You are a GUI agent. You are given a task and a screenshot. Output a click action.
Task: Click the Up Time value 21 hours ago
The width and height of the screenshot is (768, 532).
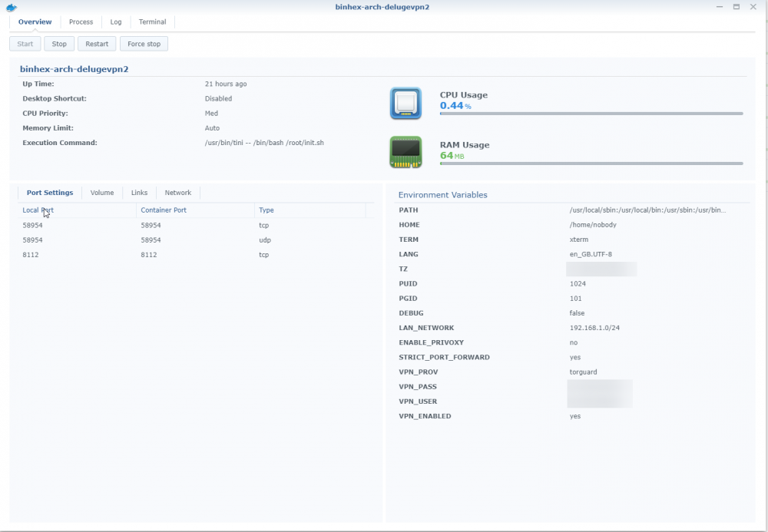(x=226, y=84)
